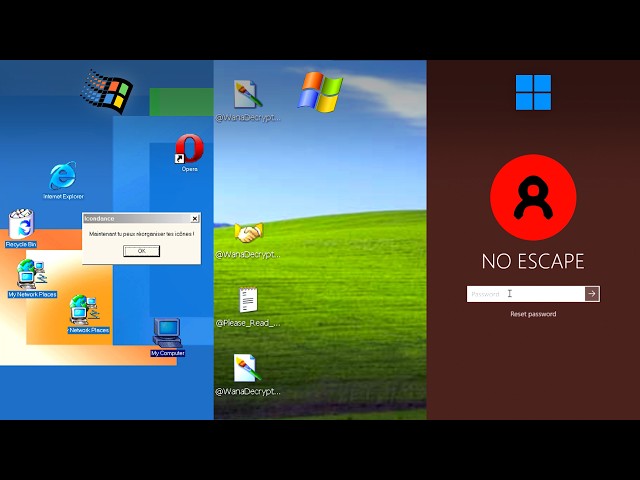
Task: Submit password with the arrow button
Action: [592, 294]
